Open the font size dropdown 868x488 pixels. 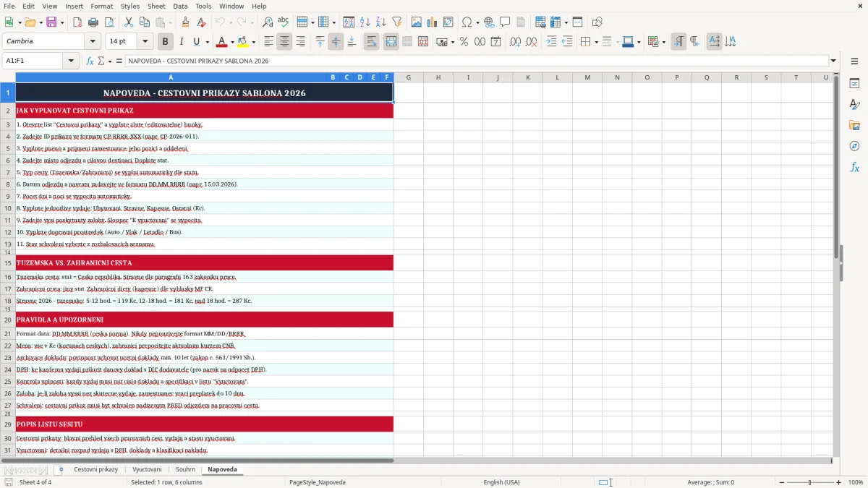pos(145,42)
